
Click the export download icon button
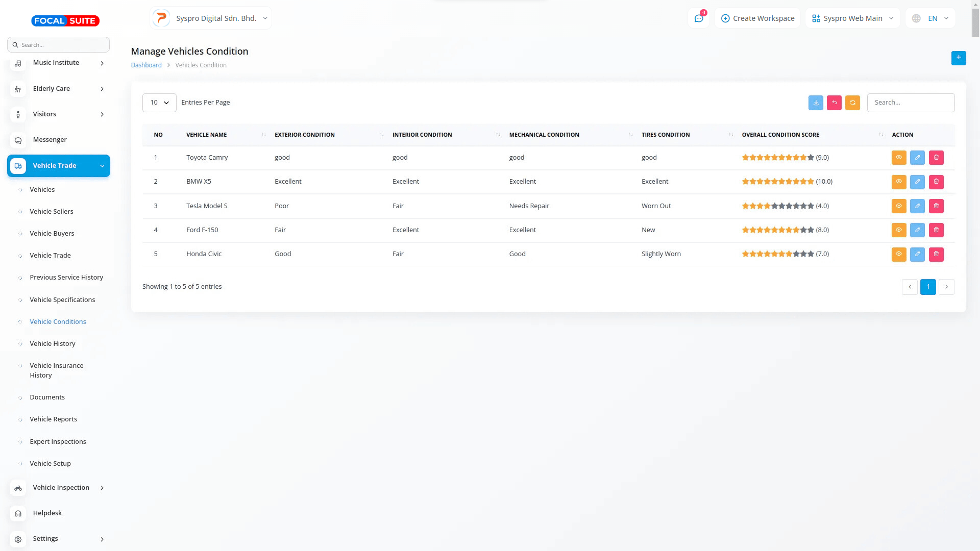[x=816, y=103]
